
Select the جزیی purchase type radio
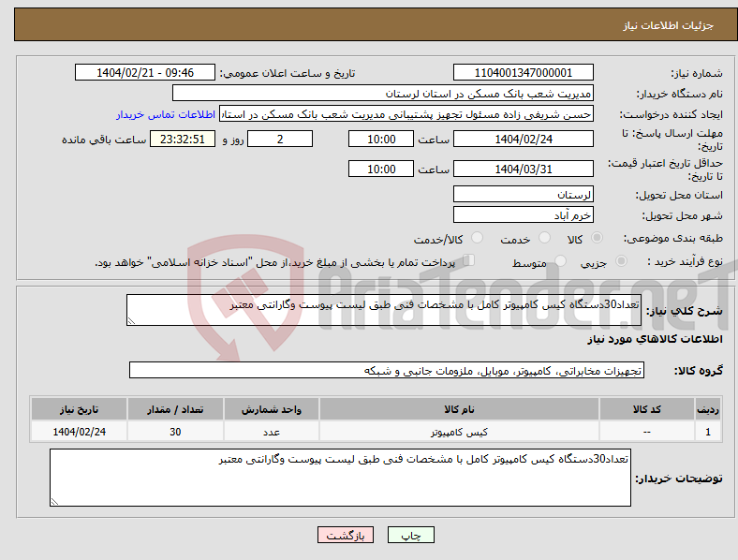pos(621,261)
